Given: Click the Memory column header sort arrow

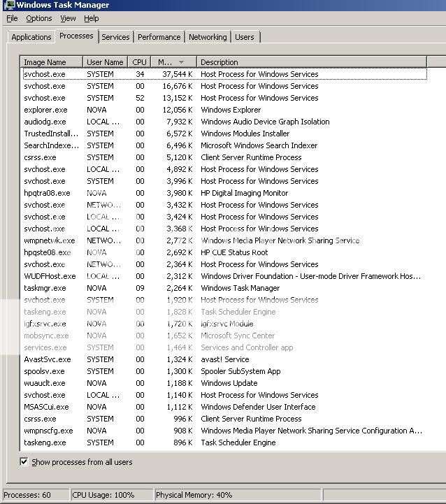Looking at the screenshot, I should [x=181, y=62].
